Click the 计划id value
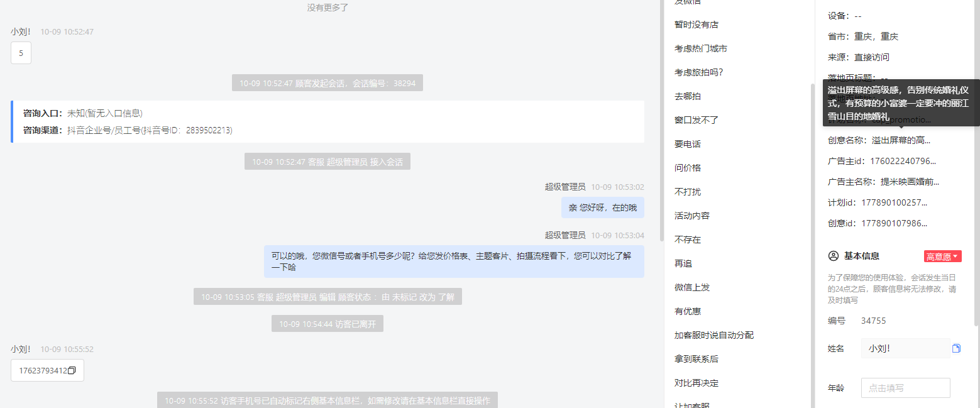Screen dimensions: 980x408 point(894,202)
